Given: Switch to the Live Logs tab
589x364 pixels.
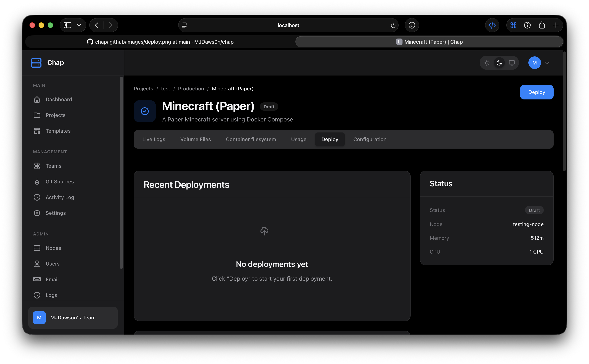Looking at the screenshot, I should 154,139.
